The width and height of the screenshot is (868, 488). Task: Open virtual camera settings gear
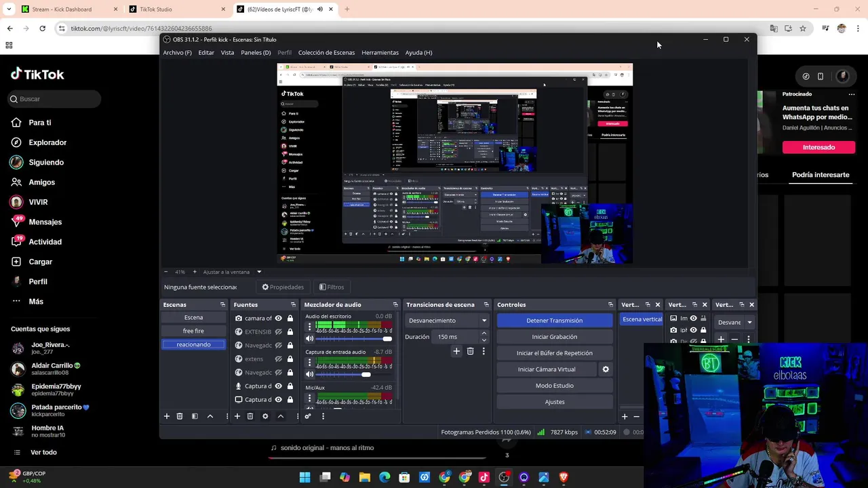[x=606, y=369]
